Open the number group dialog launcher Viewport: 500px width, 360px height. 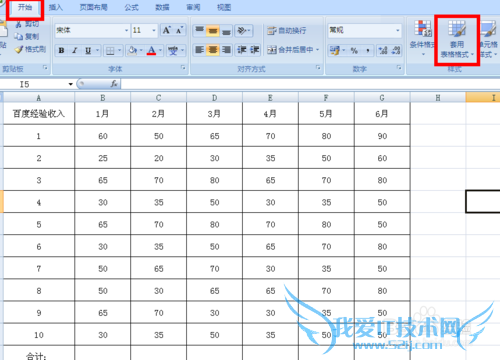point(399,68)
